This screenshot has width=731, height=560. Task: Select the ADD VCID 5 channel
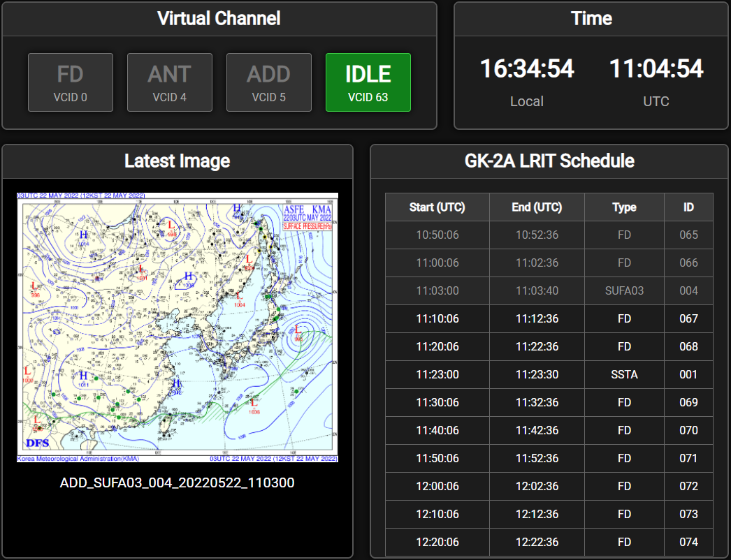tap(268, 82)
